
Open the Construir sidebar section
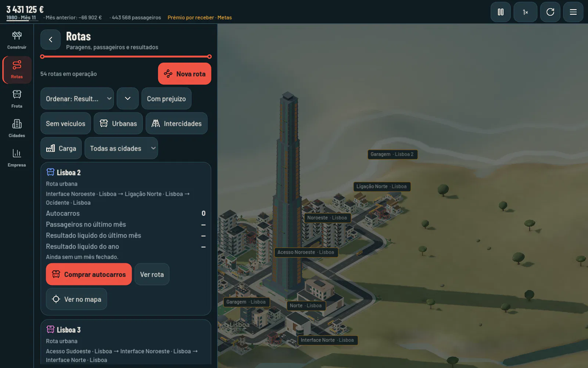[x=17, y=40]
